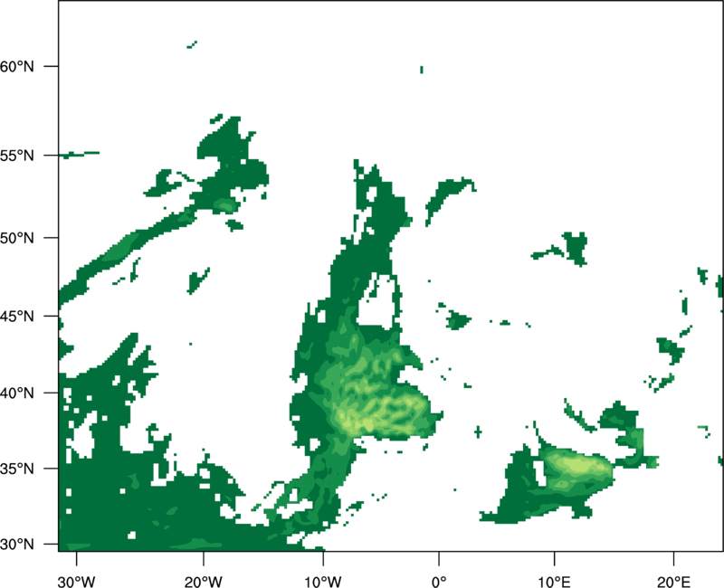724x588 pixels.
Task: Click the 60°N latitude label
Action: click(x=17, y=66)
